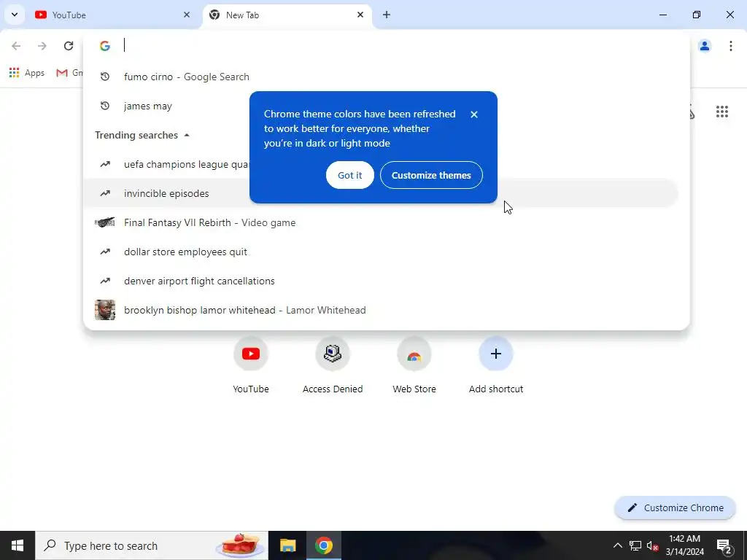The height and width of the screenshot is (560, 747).
Task: Click the Customize themes button
Action: [431, 175]
